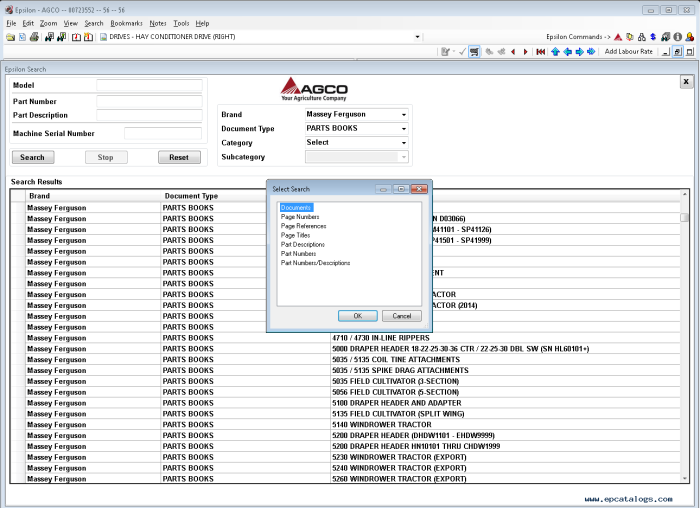Click the red skip-to-first icon
The image size is (700, 508).
pos(541,52)
